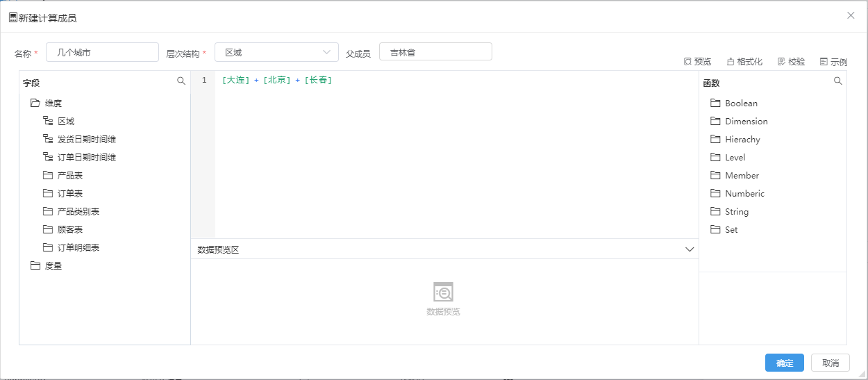Click line number 1 in editor gutter

(204, 81)
